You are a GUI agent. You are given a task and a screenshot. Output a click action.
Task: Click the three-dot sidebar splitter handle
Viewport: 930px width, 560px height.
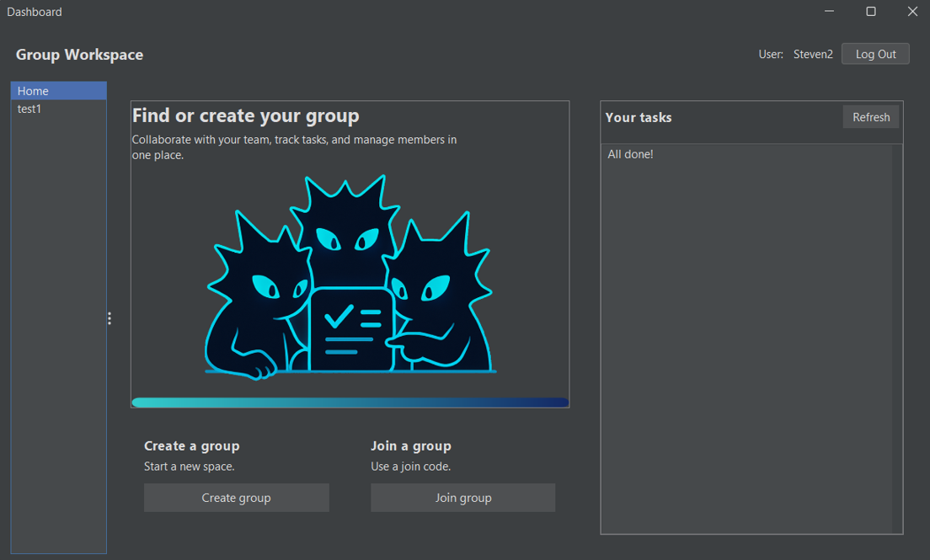(110, 318)
